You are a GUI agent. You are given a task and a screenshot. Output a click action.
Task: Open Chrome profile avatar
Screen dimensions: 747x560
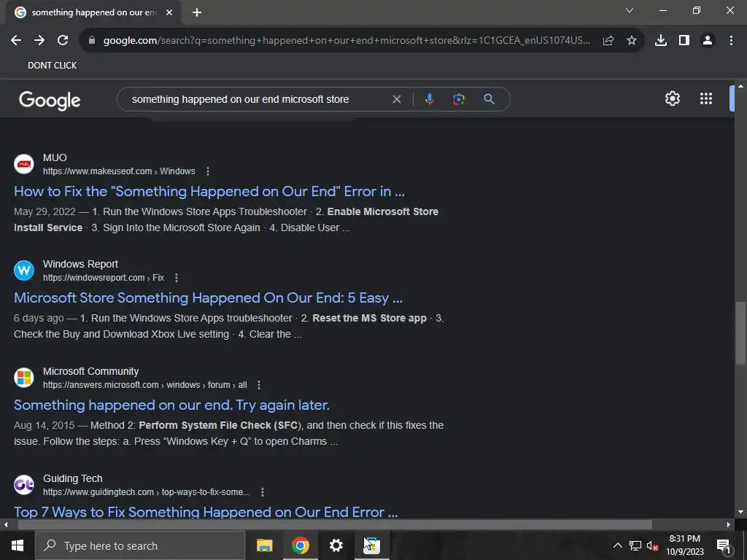pos(708,41)
